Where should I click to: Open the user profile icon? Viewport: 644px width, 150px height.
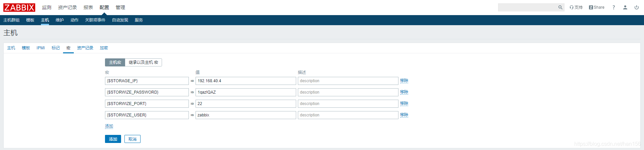[x=625, y=7]
